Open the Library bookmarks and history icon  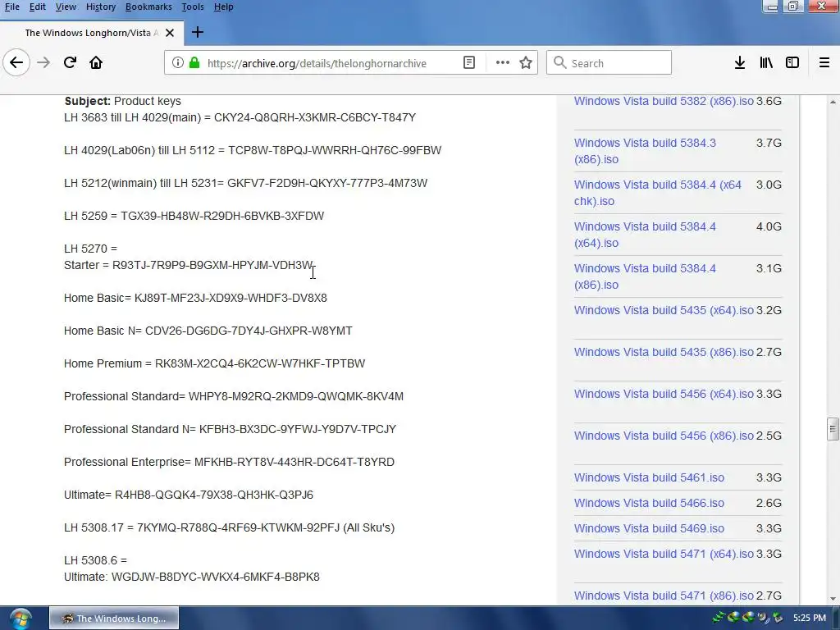pos(766,62)
